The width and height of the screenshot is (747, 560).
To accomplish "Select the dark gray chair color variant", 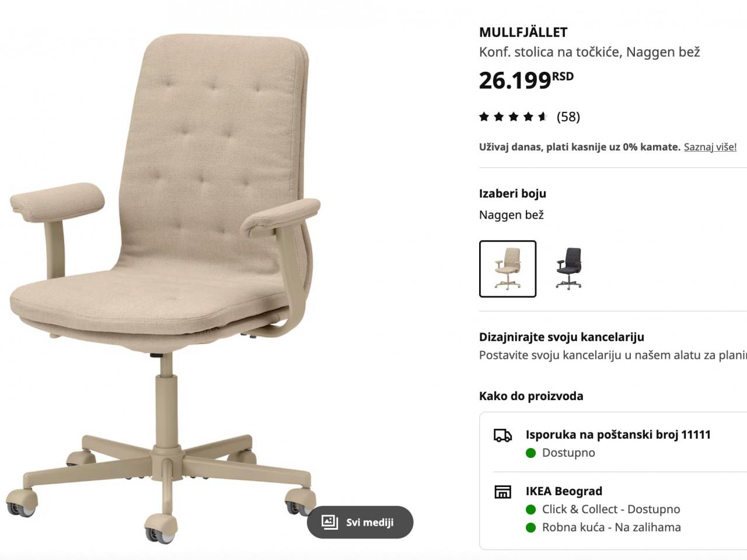I will coord(569,269).
